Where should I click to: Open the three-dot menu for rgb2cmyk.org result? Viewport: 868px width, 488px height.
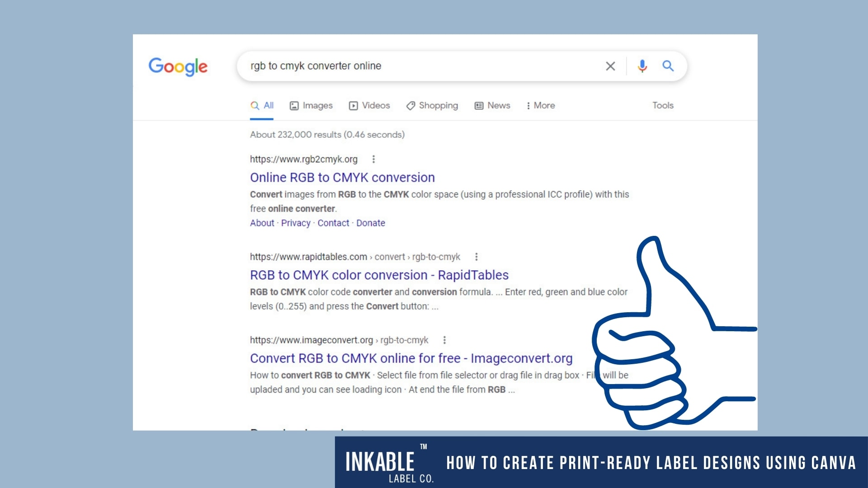[374, 159]
